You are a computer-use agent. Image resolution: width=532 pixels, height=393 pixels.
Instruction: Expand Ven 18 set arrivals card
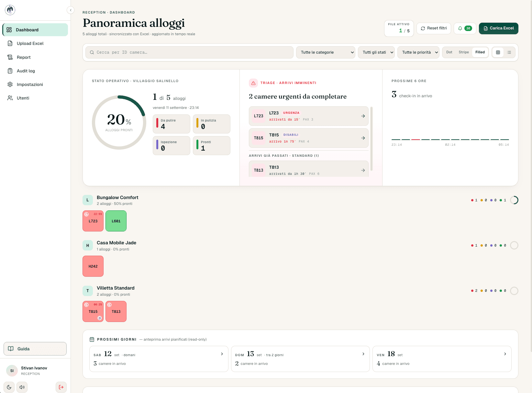pyautogui.click(x=442, y=359)
